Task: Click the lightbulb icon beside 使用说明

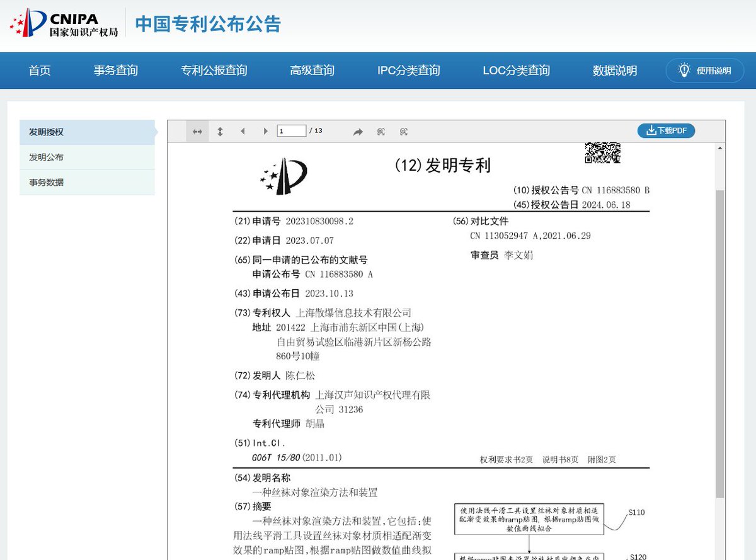Action: (x=684, y=71)
